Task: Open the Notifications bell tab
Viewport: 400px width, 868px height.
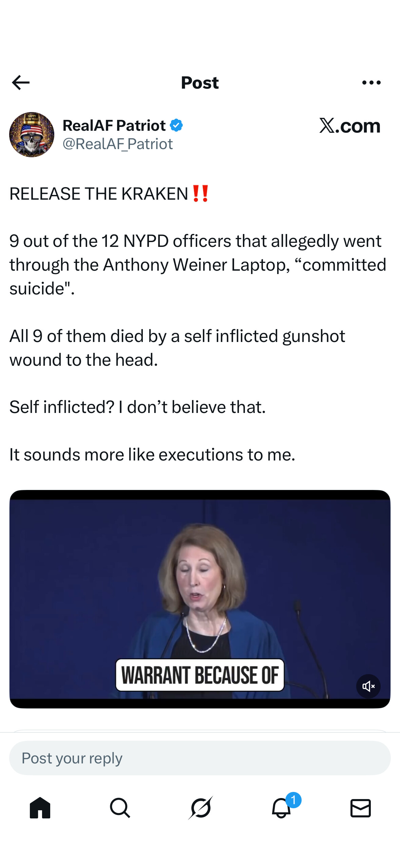Action: (x=281, y=808)
